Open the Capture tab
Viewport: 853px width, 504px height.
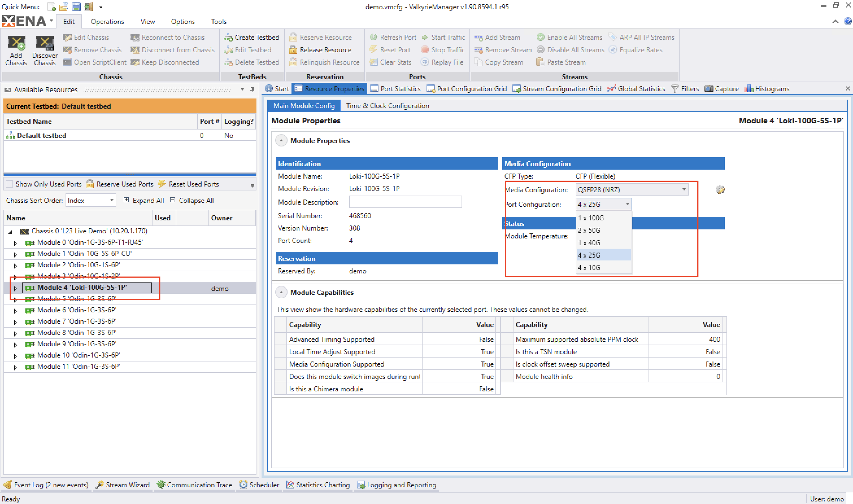pos(721,89)
